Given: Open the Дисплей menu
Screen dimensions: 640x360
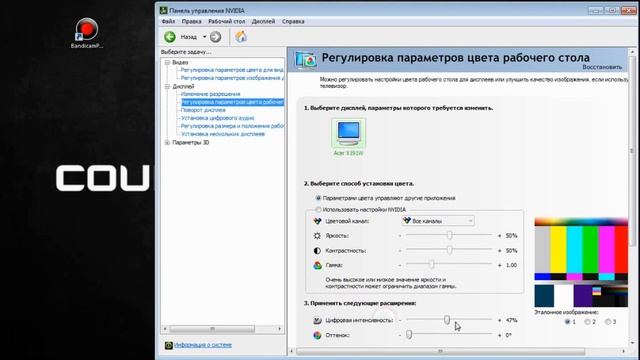Looking at the screenshot, I should pos(263,21).
